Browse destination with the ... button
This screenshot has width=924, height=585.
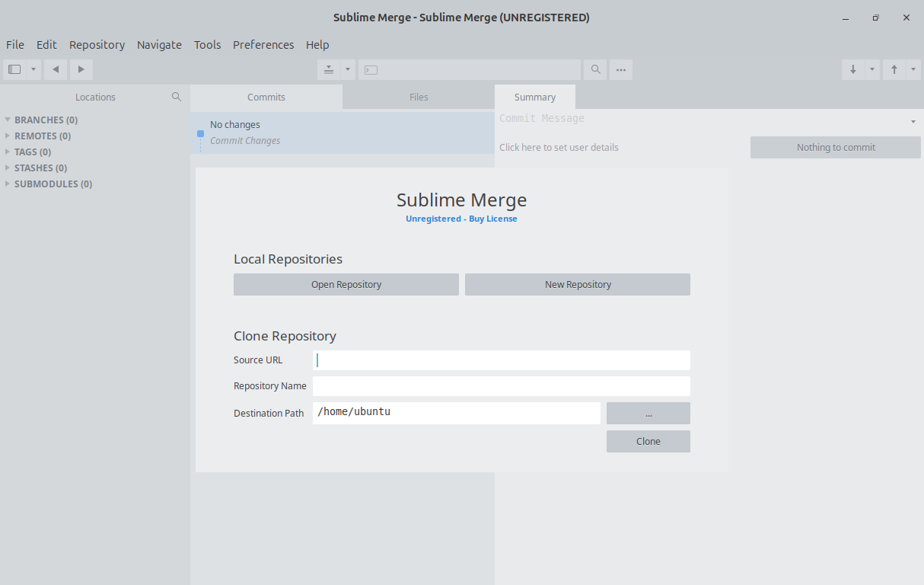click(x=648, y=413)
